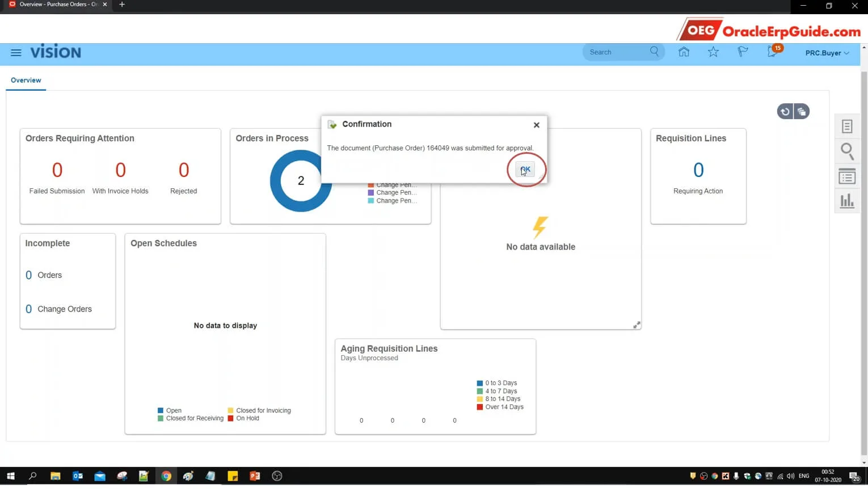
Task: Click '8 to 14 Days' legend text
Action: (x=503, y=399)
